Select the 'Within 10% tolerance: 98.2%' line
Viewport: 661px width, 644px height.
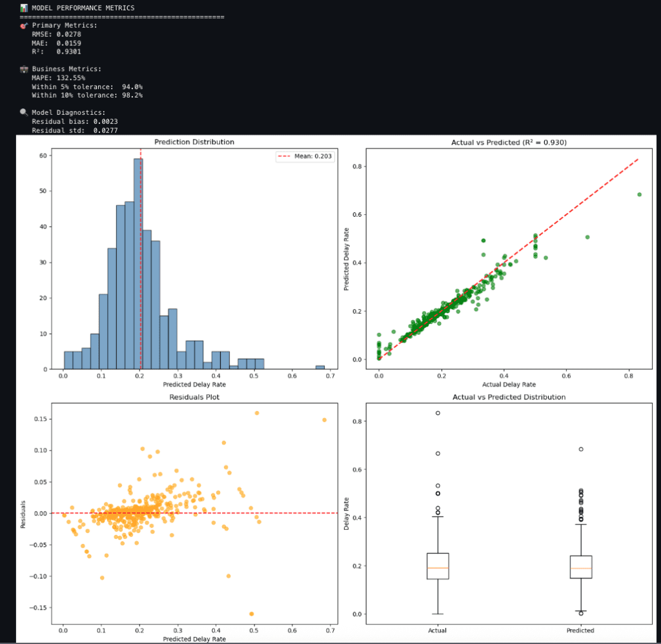(x=87, y=95)
